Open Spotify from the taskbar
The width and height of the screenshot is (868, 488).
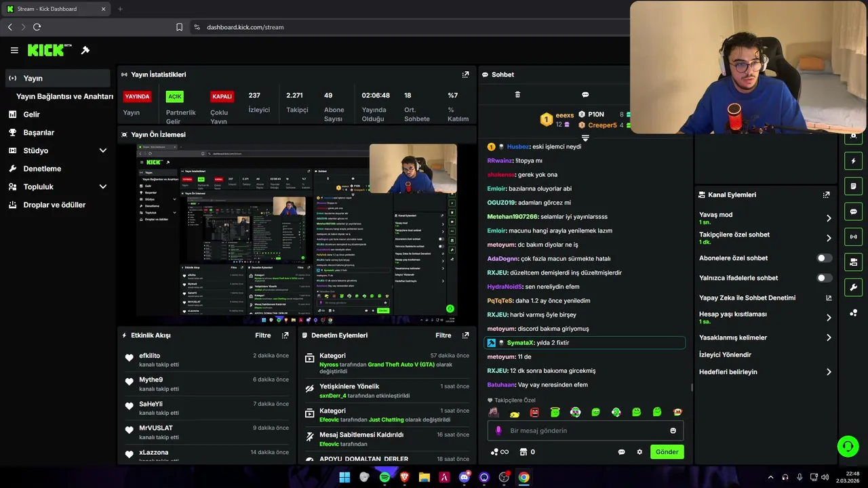384,477
